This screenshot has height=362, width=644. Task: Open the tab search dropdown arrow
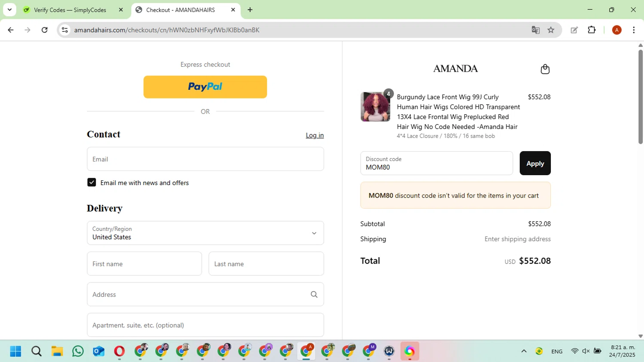pyautogui.click(x=9, y=9)
